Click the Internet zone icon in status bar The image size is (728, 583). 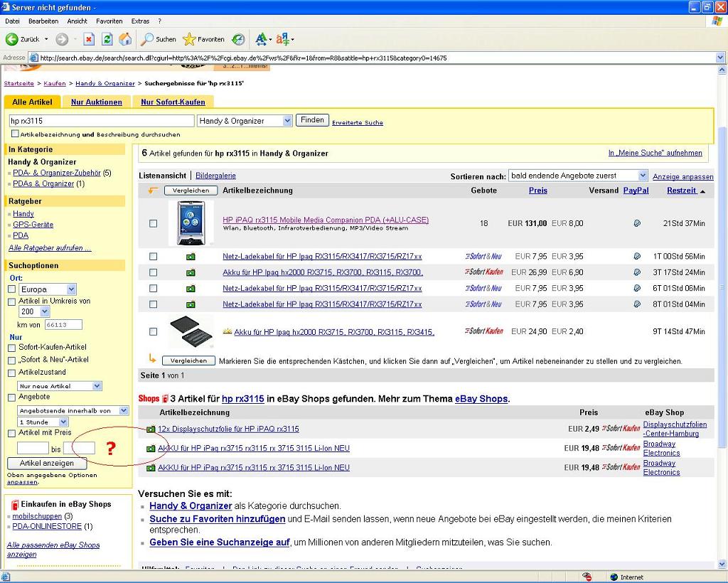pos(614,577)
